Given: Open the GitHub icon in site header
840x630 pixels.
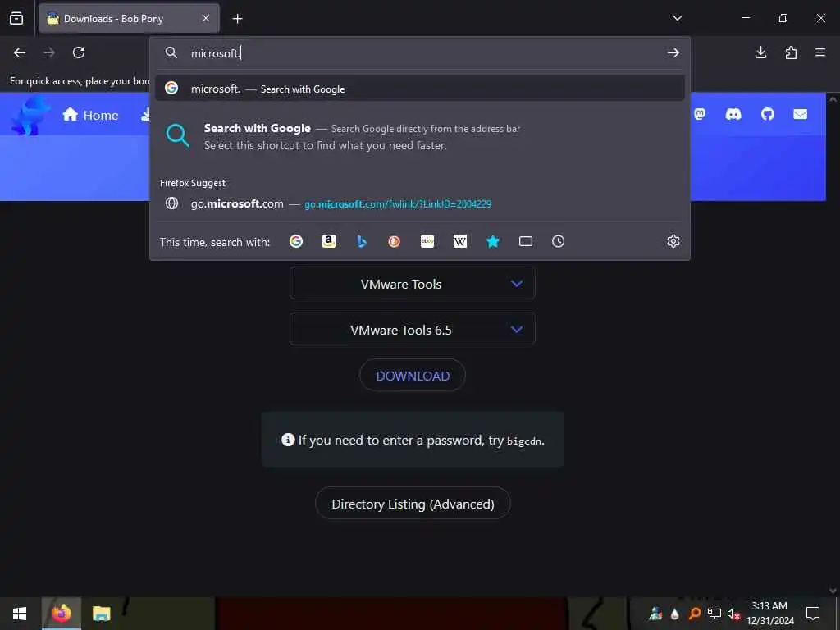Looking at the screenshot, I should click(x=768, y=114).
